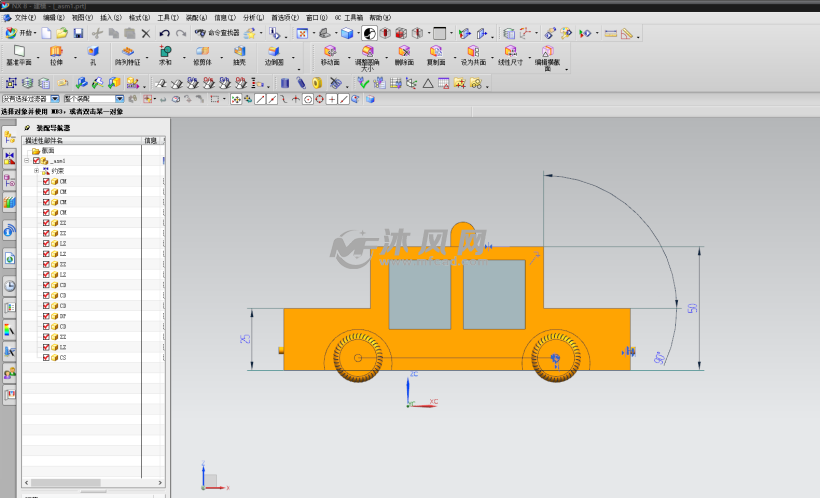Click the green checkmark icon in toolbar
The width and height of the screenshot is (820, 498).
tap(363, 83)
